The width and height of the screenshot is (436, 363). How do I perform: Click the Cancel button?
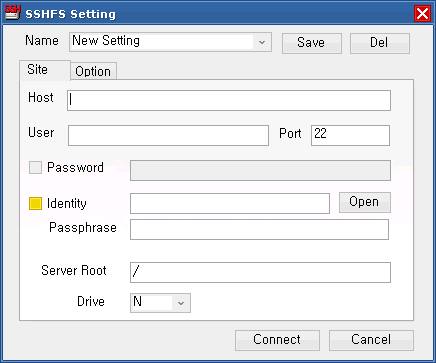[371, 340]
